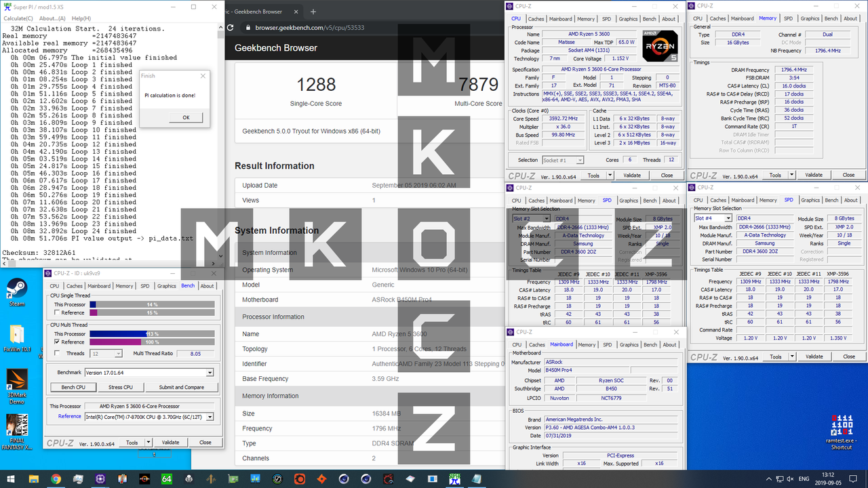The image size is (868, 488).
Task: Click AMD Ryzen Master taskbar icon
Action: point(144,479)
